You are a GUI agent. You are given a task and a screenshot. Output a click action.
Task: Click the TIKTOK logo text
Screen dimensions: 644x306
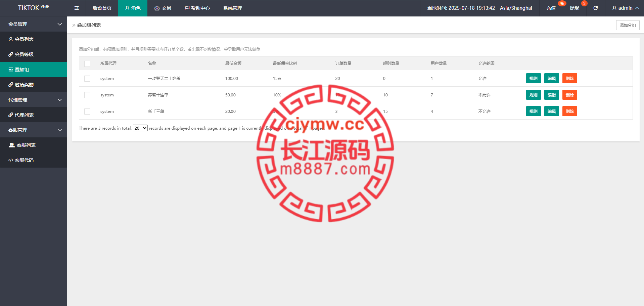coord(33,8)
